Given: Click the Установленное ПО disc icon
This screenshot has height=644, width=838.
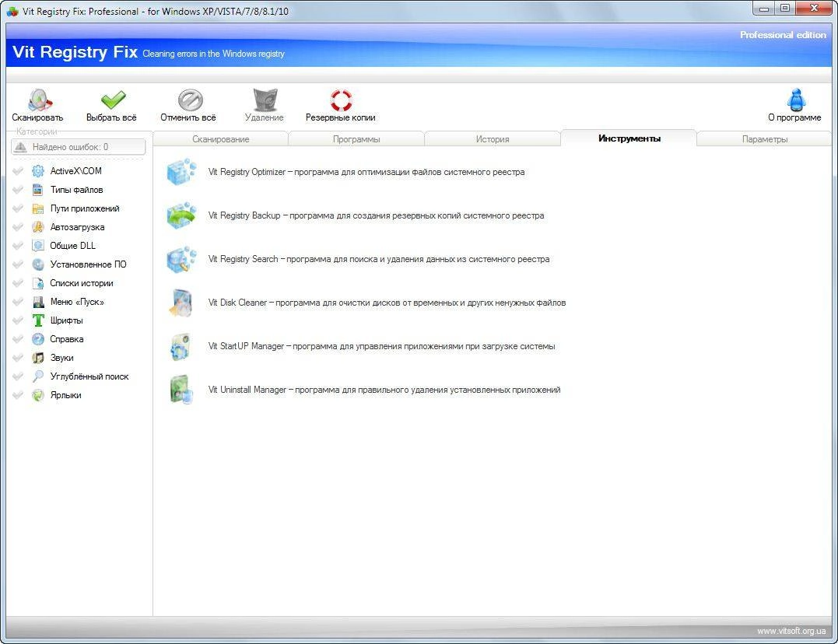Looking at the screenshot, I should click(x=38, y=264).
